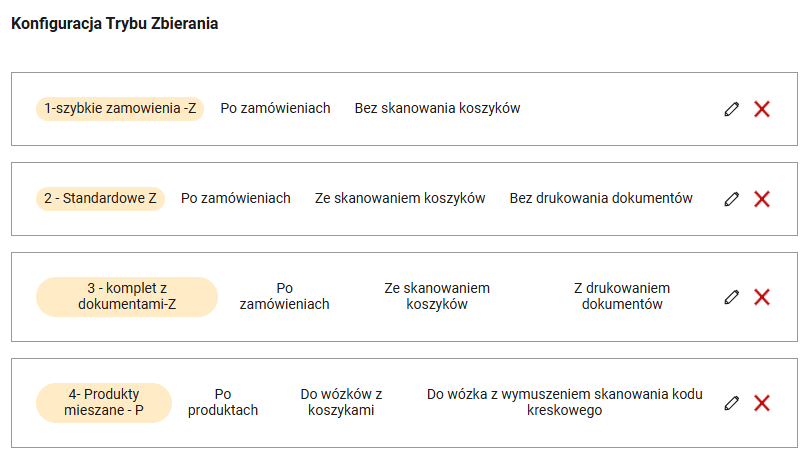Image resolution: width=810 pixels, height=459 pixels.
Task: Remove the '4- Produkty mieszane - P' entry
Action: [x=762, y=403]
